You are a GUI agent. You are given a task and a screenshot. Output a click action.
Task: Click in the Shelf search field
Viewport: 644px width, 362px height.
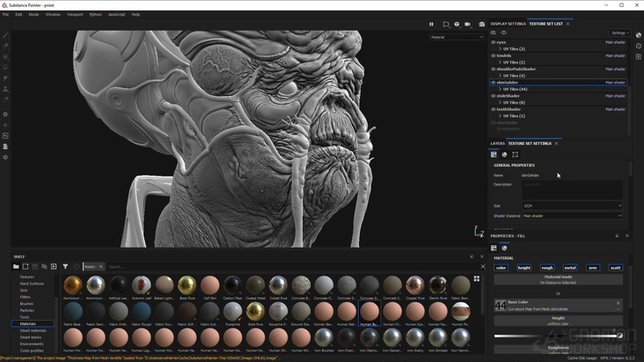[x=291, y=266]
